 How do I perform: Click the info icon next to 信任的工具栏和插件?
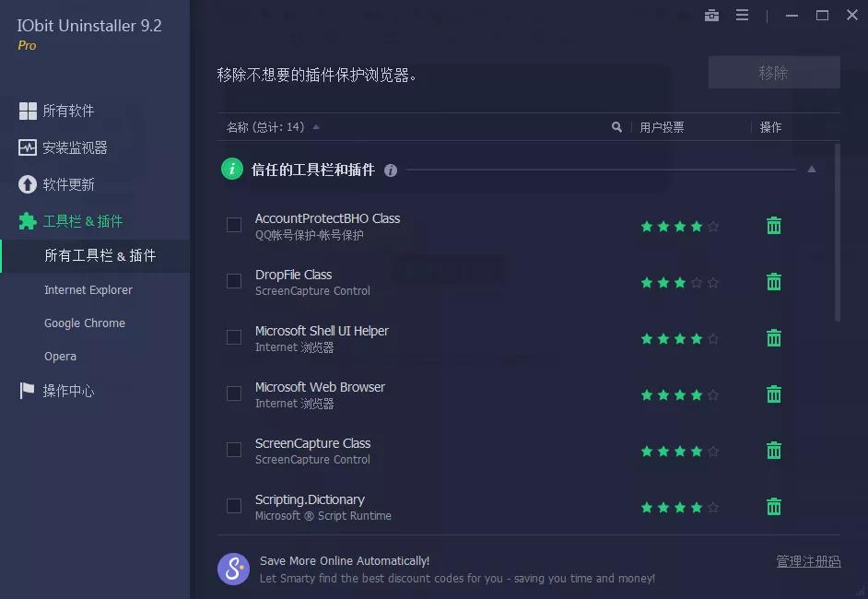pos(390,170)
